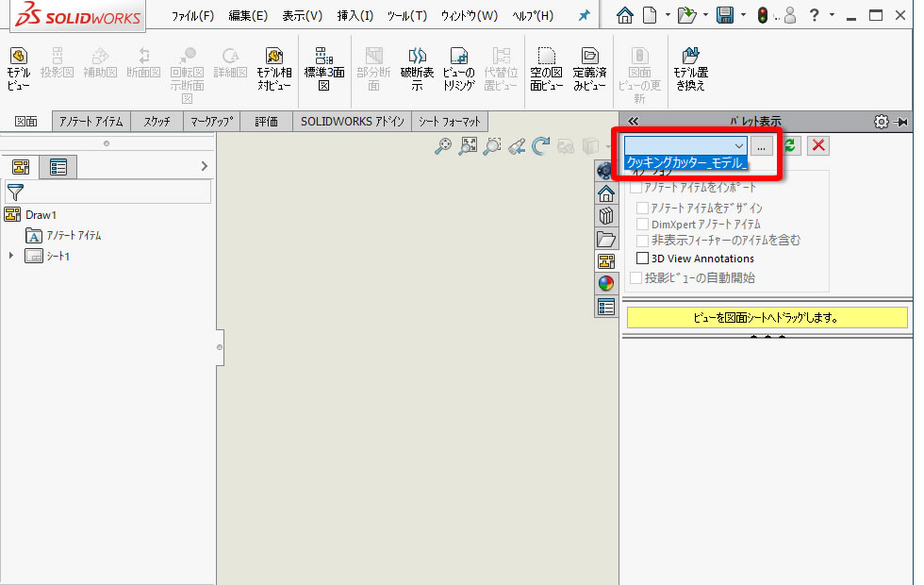The height and width of the screenshot is (585, 924).
Task: Choose the ビューのトリミング tool
Action: point(459,69)
